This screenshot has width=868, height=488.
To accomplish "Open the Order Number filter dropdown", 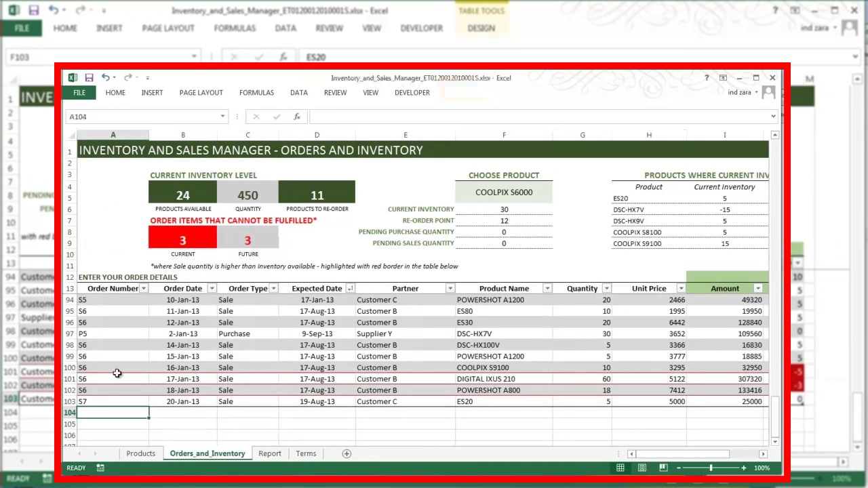I will [143, 289].
